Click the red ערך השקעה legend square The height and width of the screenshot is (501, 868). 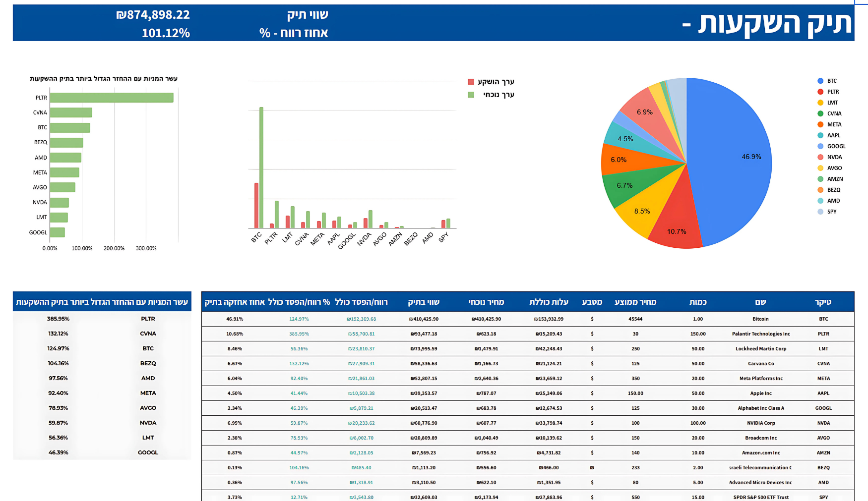point(471,82)
